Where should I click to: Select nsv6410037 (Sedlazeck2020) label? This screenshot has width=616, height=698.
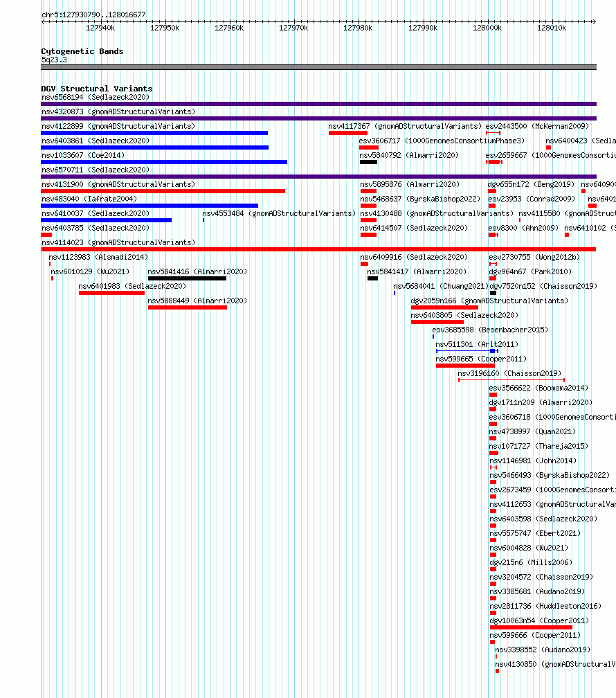[96, 214]
